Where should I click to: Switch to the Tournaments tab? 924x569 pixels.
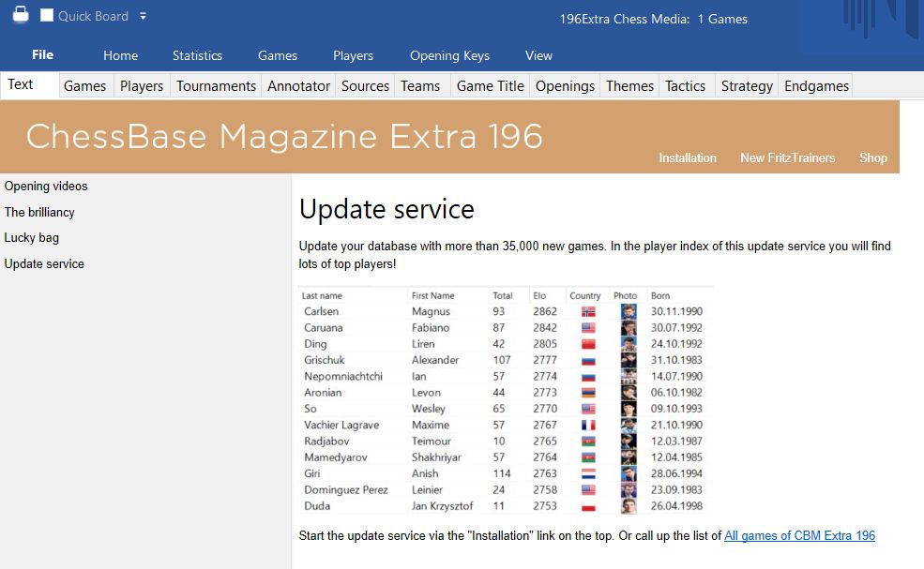tap(216, 86)
